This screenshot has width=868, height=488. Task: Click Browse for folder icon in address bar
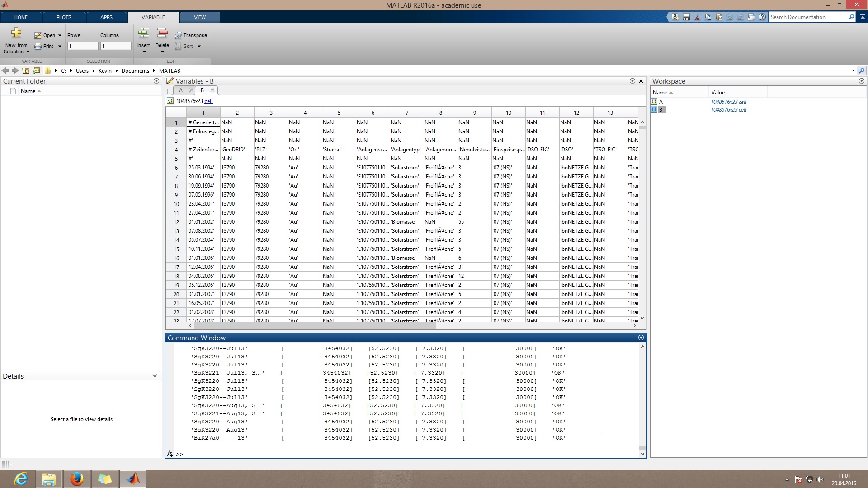36,71
